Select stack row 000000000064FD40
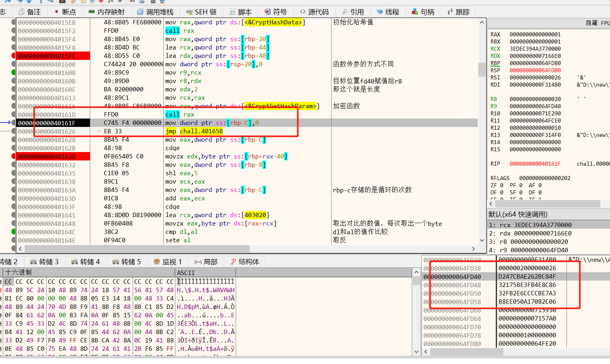610x364 pixels. tap(516, 277)
